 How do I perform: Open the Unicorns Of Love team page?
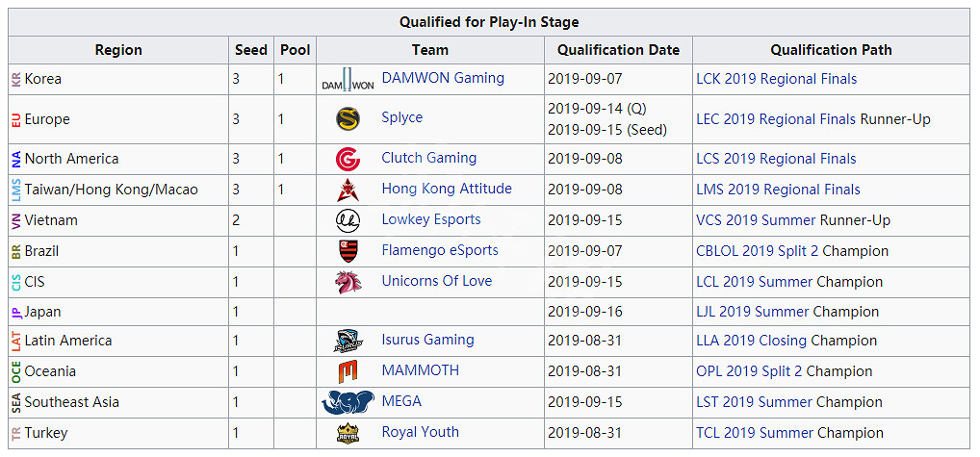click(436, 281)
